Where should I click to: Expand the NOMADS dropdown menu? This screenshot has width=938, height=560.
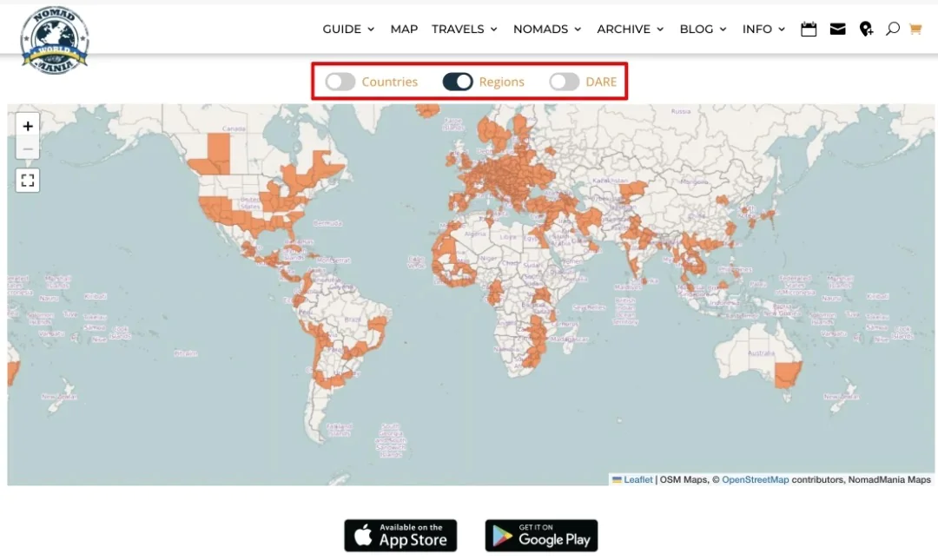(x=547, y=30)
